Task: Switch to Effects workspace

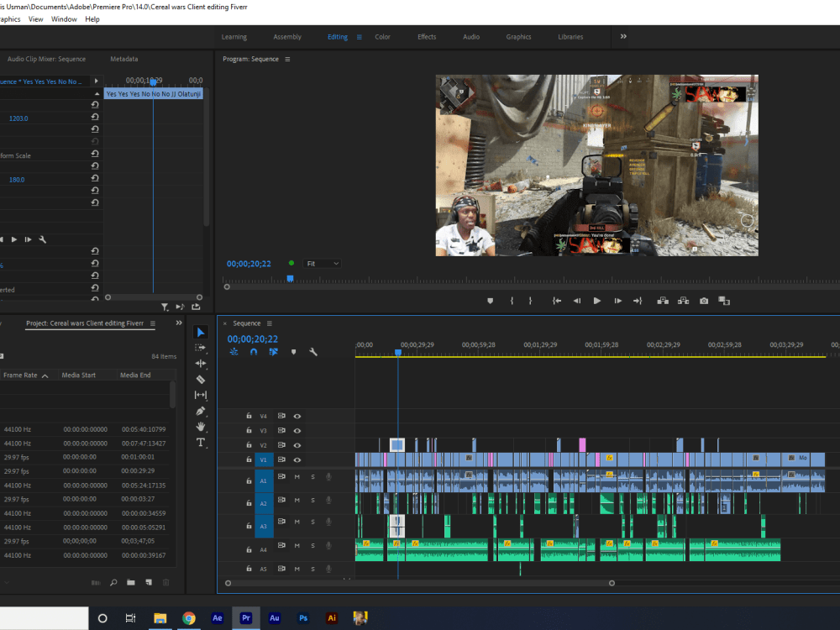Action: pos(427,37)
